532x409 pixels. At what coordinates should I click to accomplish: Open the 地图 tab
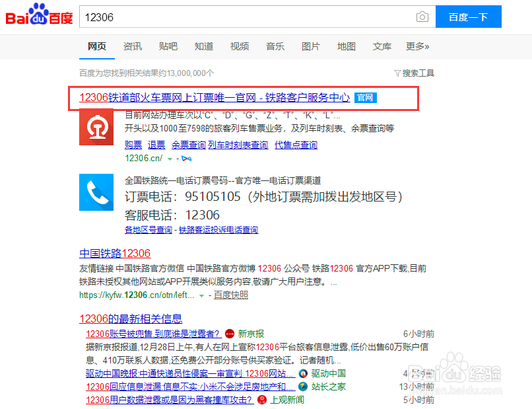[x=347, y=46]
